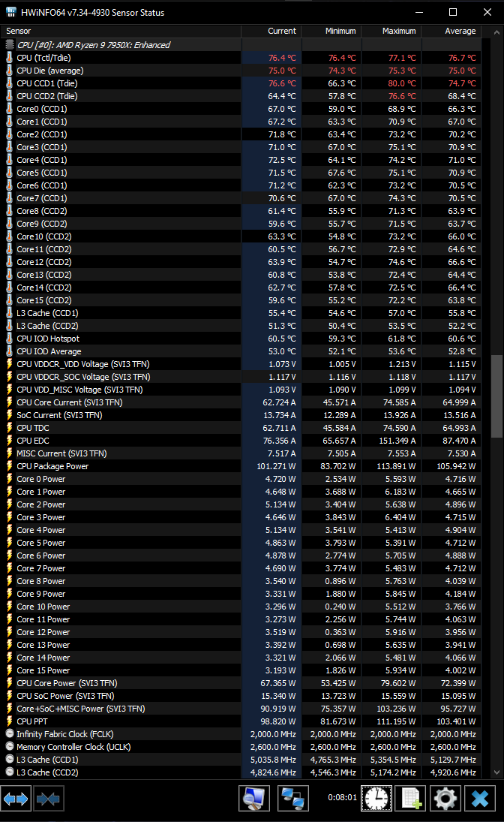
Task: Select MISC Current (SVI3 TFN) row
Action: (241, 453)
